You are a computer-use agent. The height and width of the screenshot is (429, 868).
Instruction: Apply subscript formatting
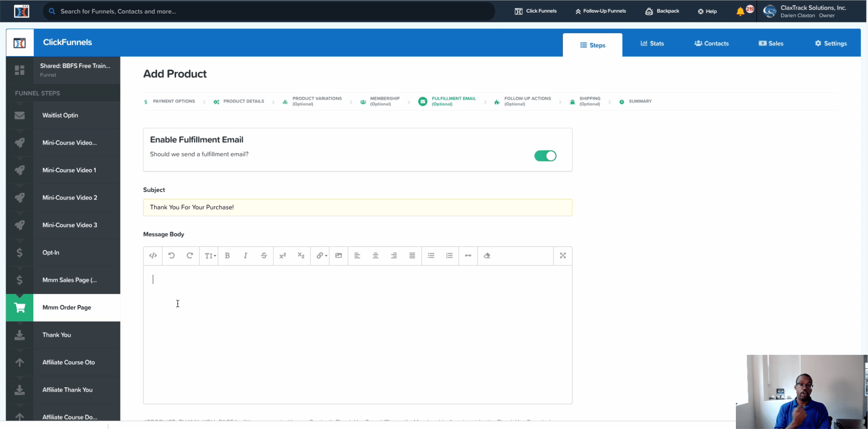[x=301, y=256]
